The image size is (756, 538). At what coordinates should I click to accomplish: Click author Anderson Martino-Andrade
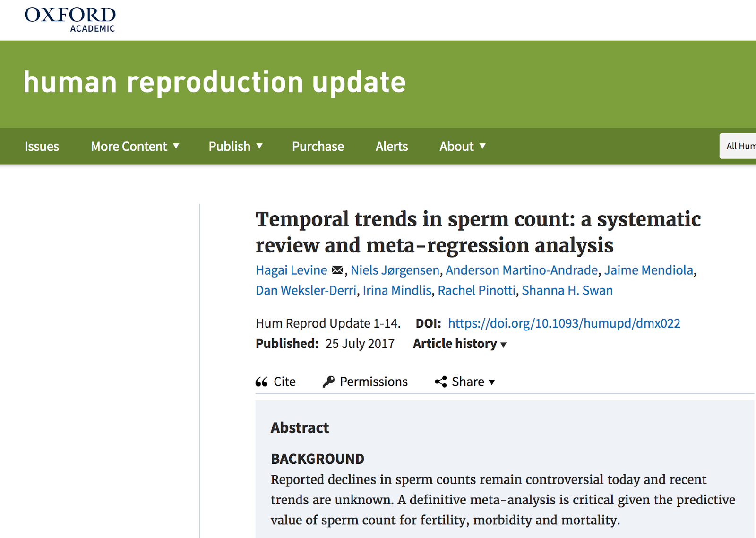tap(522, 270)
